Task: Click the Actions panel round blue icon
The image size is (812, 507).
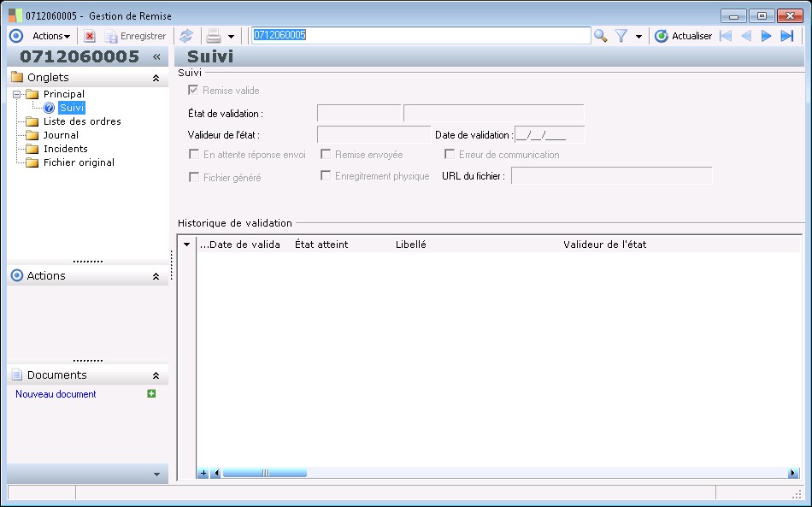Action: 16,275
